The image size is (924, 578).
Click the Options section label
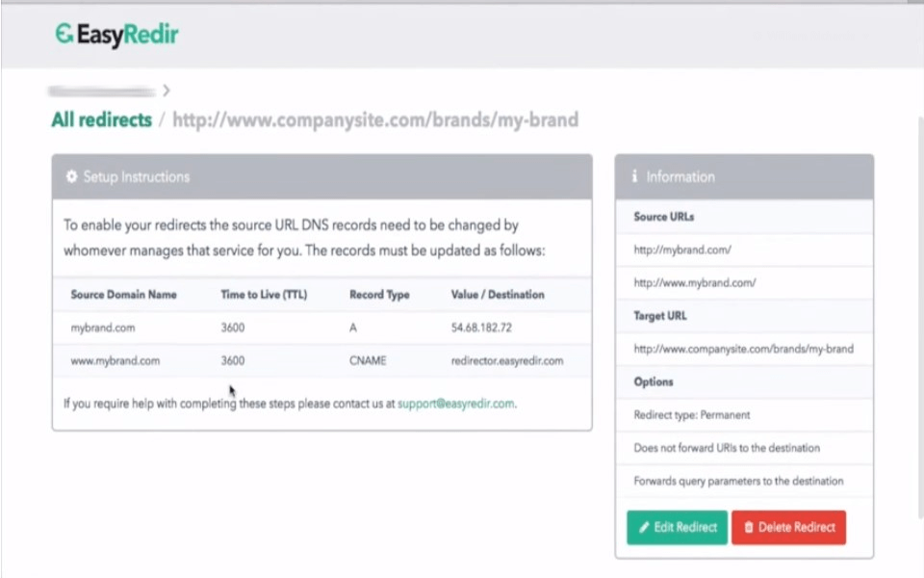click(x=654, y=382)
